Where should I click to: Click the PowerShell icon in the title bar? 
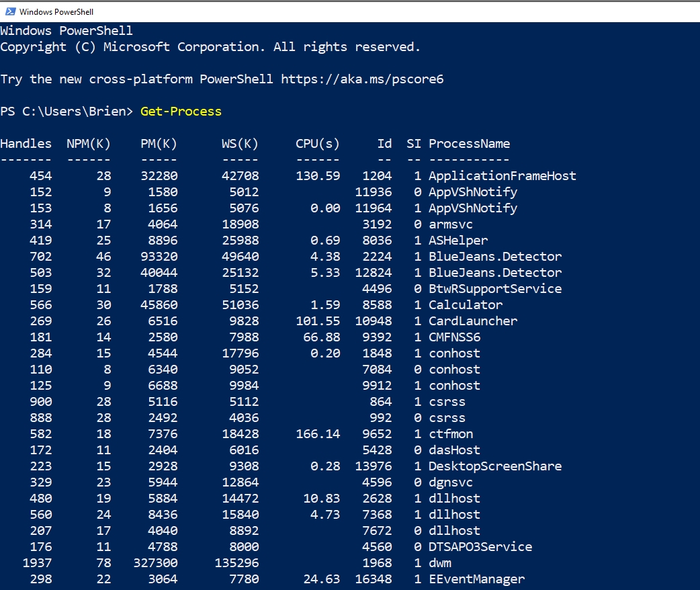tap(10, 11)
